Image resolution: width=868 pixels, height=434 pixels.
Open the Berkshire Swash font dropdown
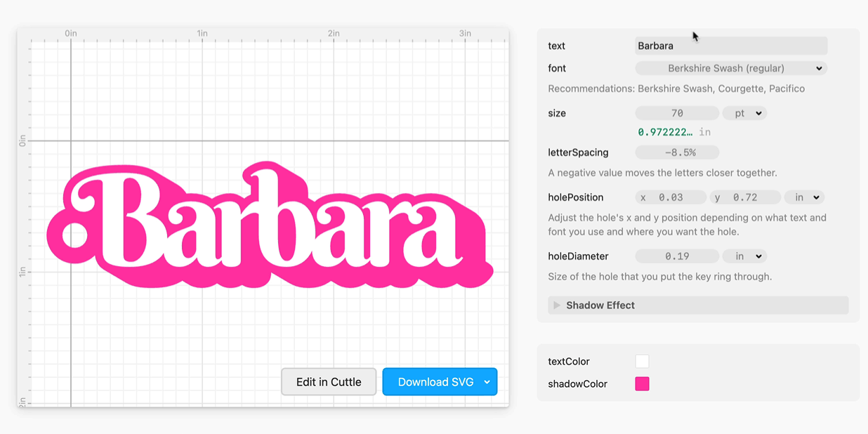coord(730,68)
